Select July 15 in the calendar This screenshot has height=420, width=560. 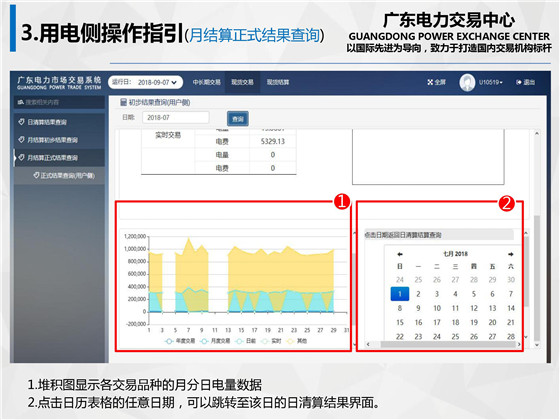tap(400, 322)
